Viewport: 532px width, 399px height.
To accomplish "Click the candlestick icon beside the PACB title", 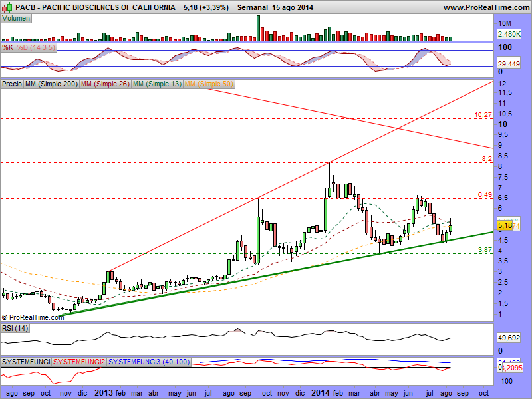I will coord(7,7).
